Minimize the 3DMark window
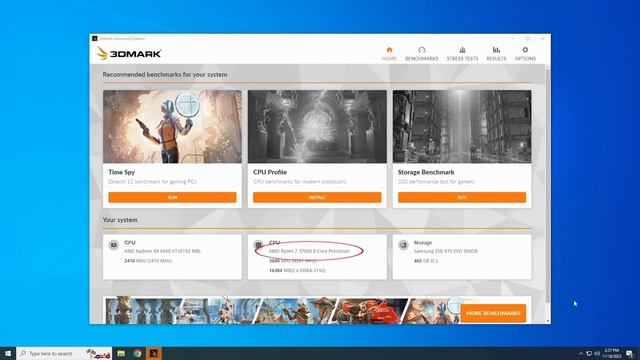 coord(513,38)
